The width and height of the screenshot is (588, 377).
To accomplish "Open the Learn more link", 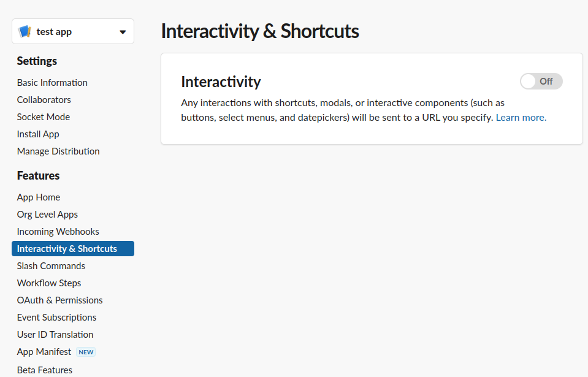I will [x=521, y=118].
